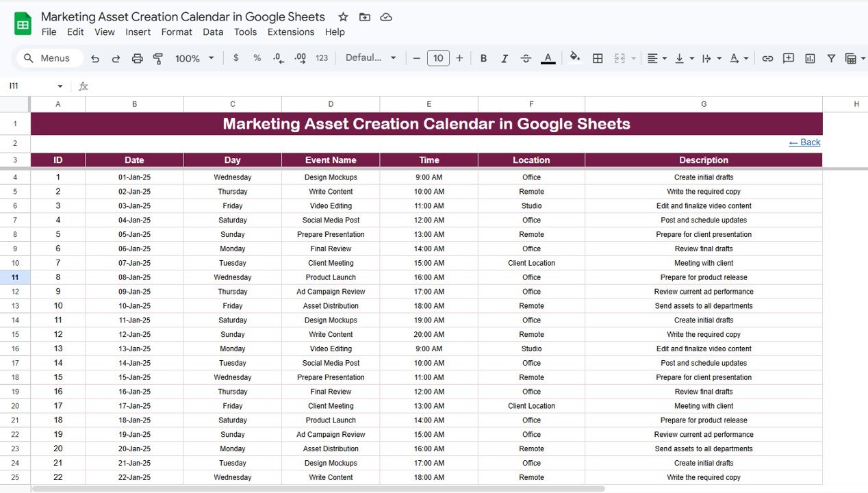The height and width of the screenshot is (493, 868).
Task: Open the text color picker
Action: pos(548,58)
